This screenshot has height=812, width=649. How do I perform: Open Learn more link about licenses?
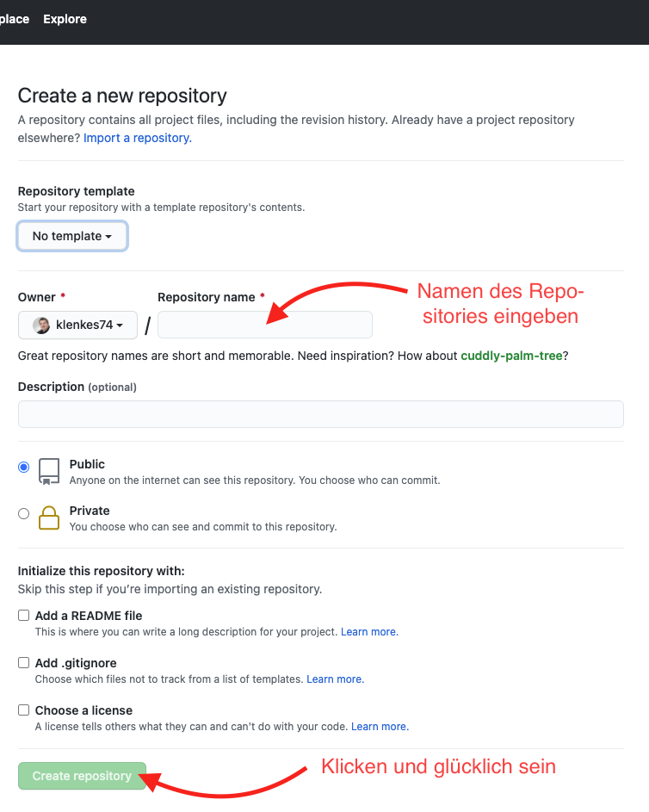coord(380,727)
